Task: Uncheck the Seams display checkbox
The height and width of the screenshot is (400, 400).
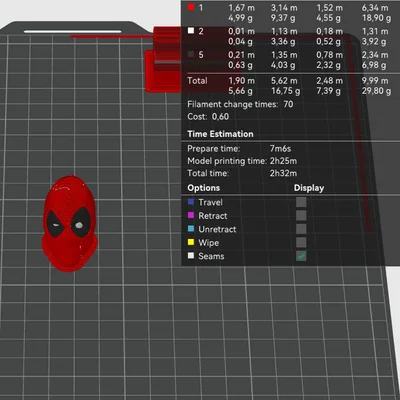Action: pos(301,256)
